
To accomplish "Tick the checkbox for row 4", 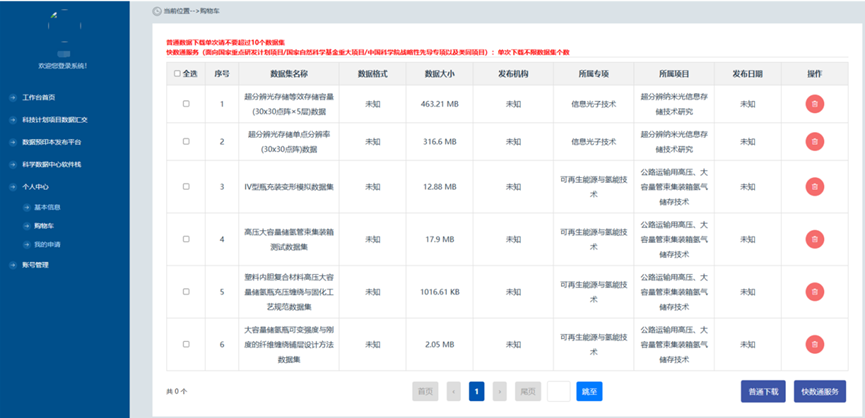I will tap(186, 239).
